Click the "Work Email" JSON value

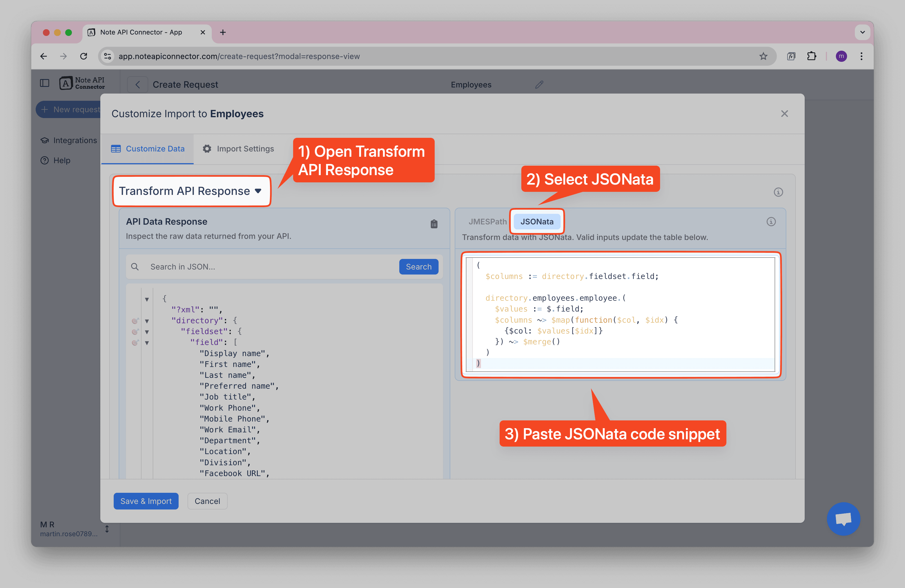(x=230, y=430)
